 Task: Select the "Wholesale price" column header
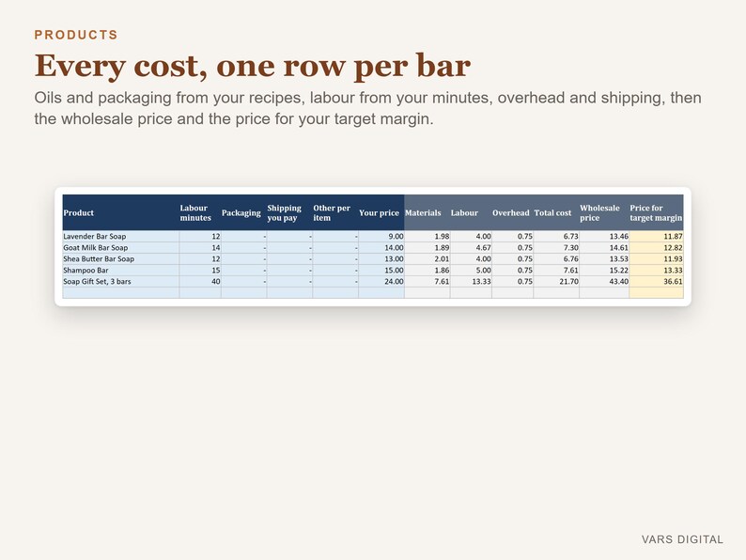tap(604, 212)
